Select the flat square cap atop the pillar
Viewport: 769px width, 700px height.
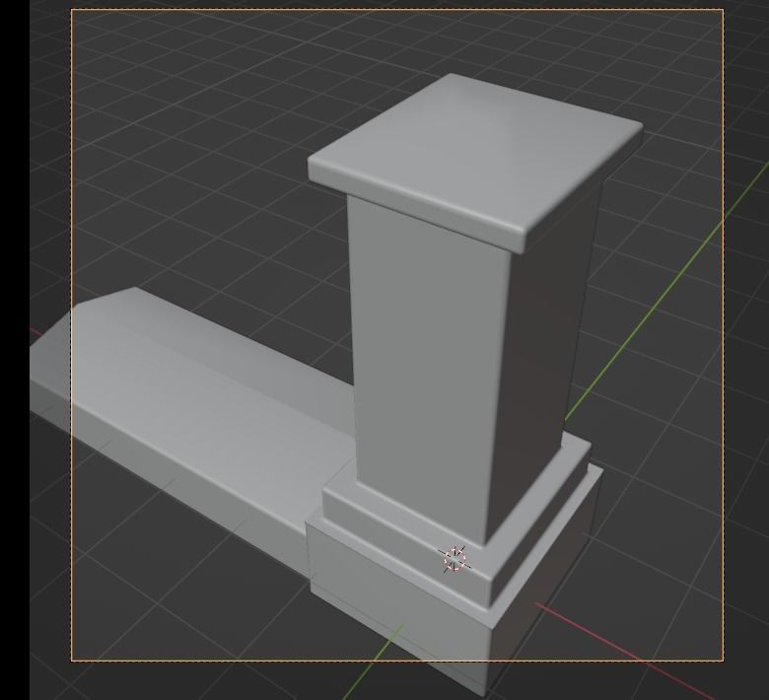click(x=475, y=162)
